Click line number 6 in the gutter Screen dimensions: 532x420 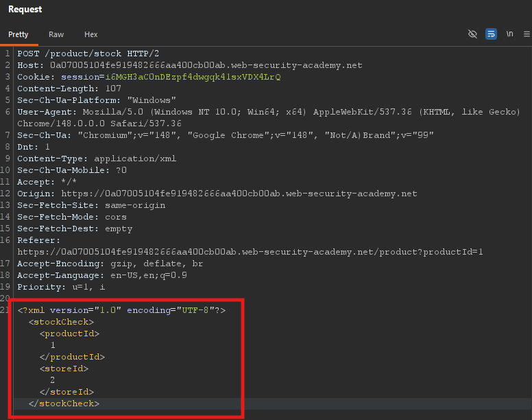[8, 112]
